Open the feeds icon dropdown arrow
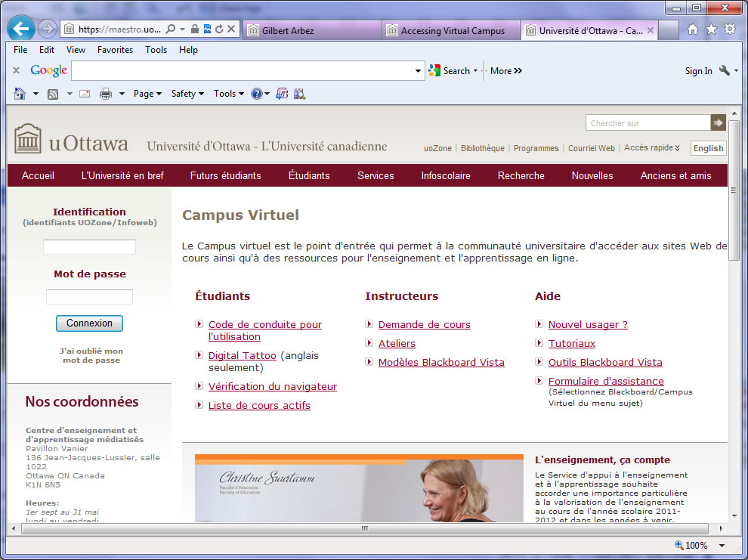The image size is (748, 560). 70,94
